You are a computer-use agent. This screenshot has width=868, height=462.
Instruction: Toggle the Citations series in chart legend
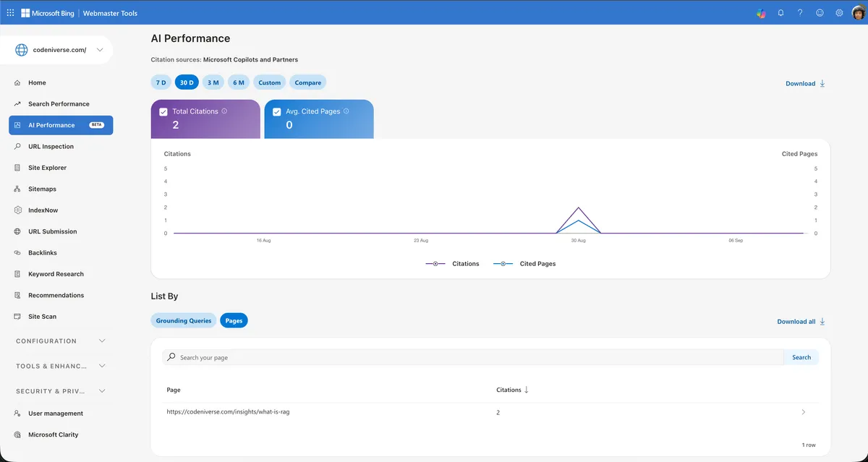[452, 264]
